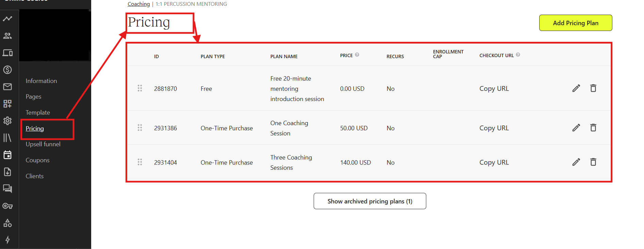Click the PLAN TYPE column header
The width and height of the screenshot is (644, 249).
coord(213,56)
